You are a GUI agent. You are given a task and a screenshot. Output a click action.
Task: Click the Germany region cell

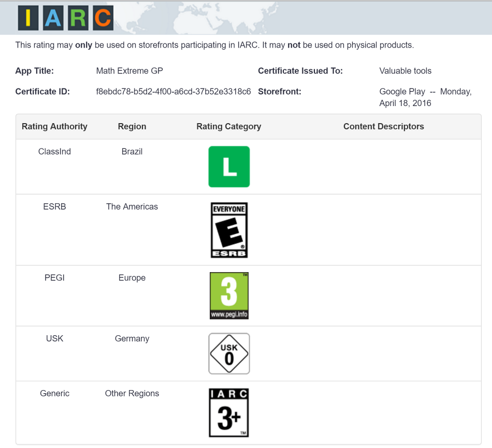pos(132,338)
